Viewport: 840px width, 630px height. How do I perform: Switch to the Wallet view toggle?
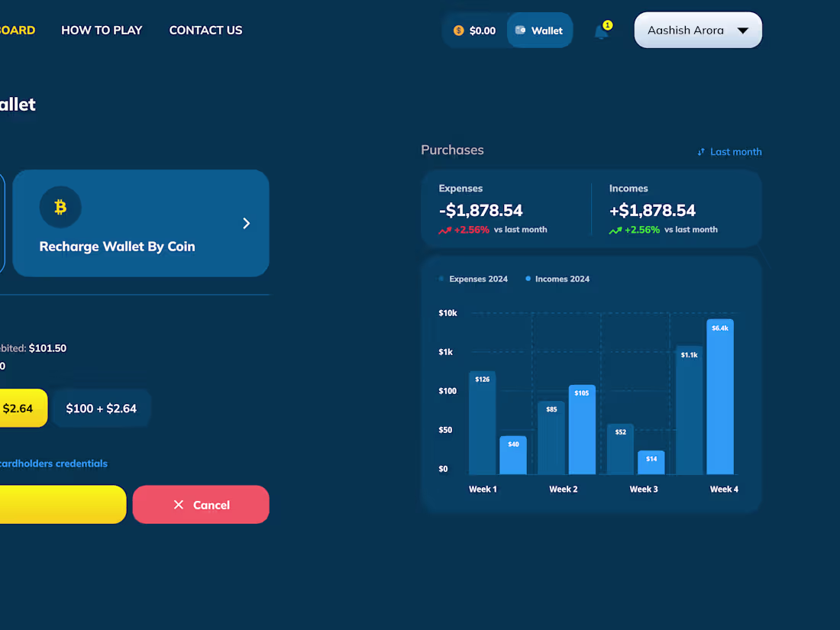pyautogui.click(x=540, y=30)
